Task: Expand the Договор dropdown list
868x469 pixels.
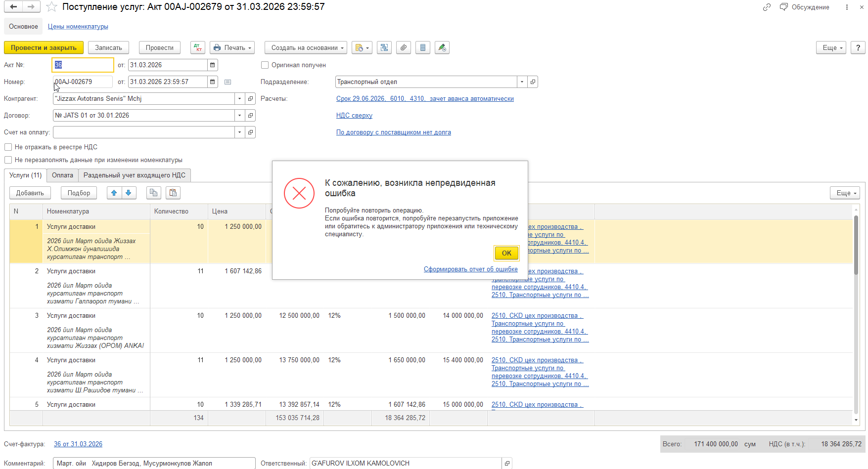Action: pos(240,115)
